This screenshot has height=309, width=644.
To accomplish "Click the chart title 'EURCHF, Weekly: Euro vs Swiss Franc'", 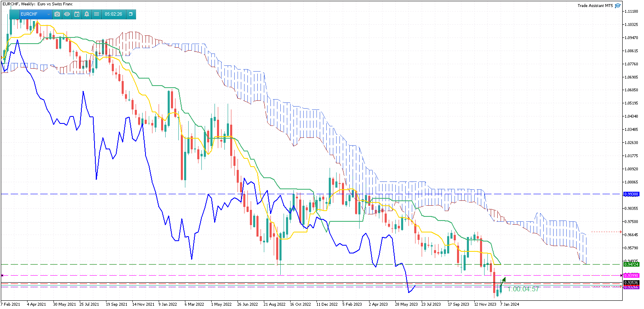I will pos(38,4).
